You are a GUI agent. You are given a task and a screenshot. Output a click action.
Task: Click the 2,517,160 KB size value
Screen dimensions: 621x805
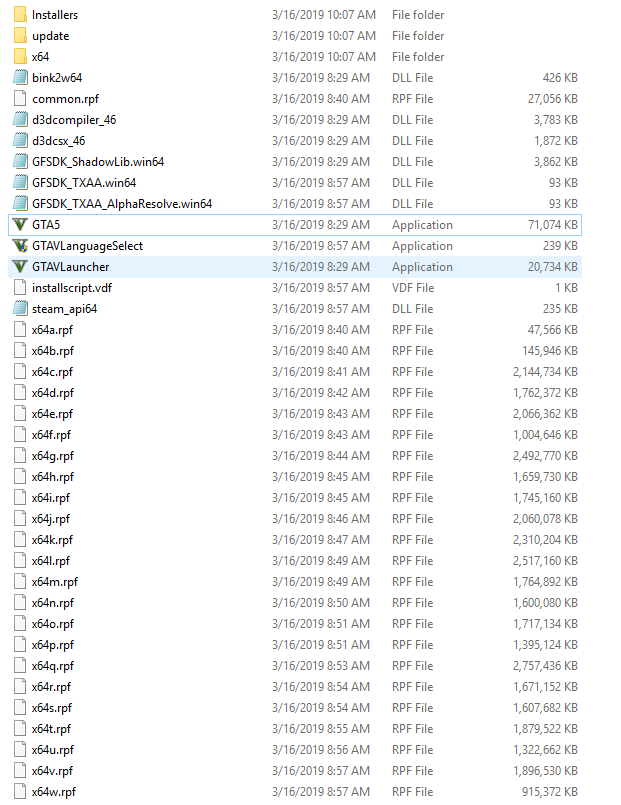(546, 561)
